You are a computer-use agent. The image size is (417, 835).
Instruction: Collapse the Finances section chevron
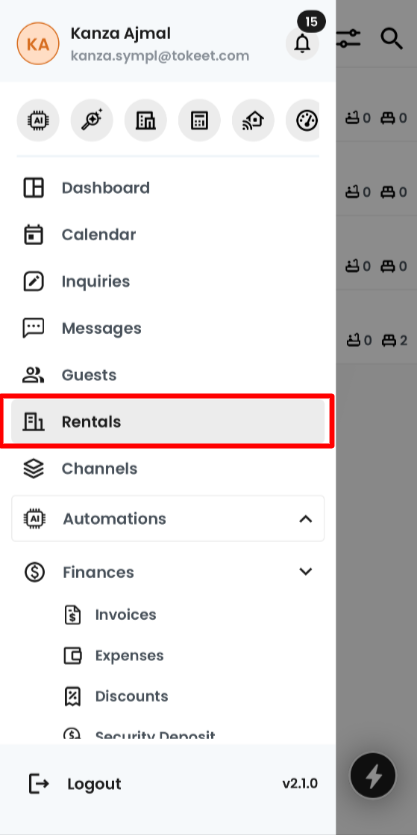(x=305, y=572)
